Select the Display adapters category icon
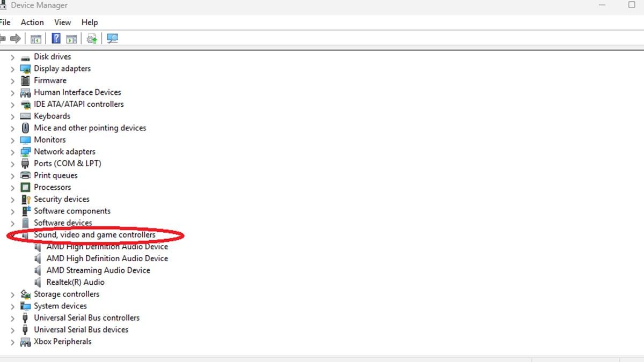The height and width of the screenshot is (362, 644). point(25,69)
